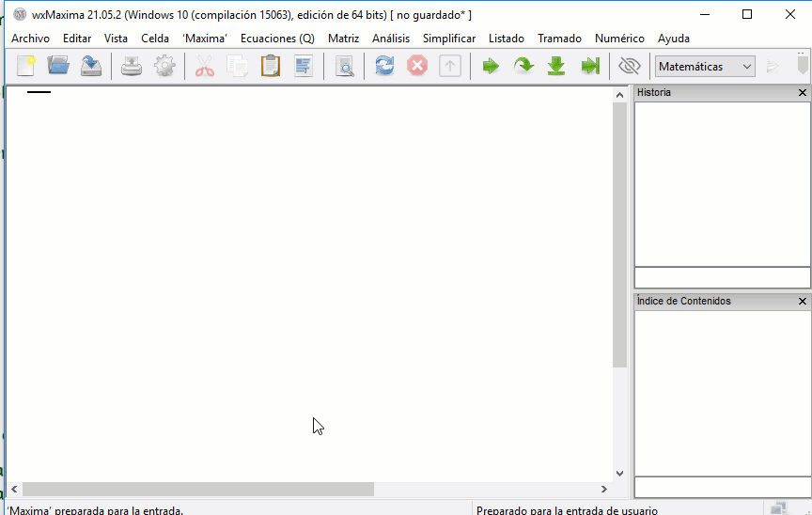Open the Numérico menu
Screen dimensions: 812x515
coord(619,39)
